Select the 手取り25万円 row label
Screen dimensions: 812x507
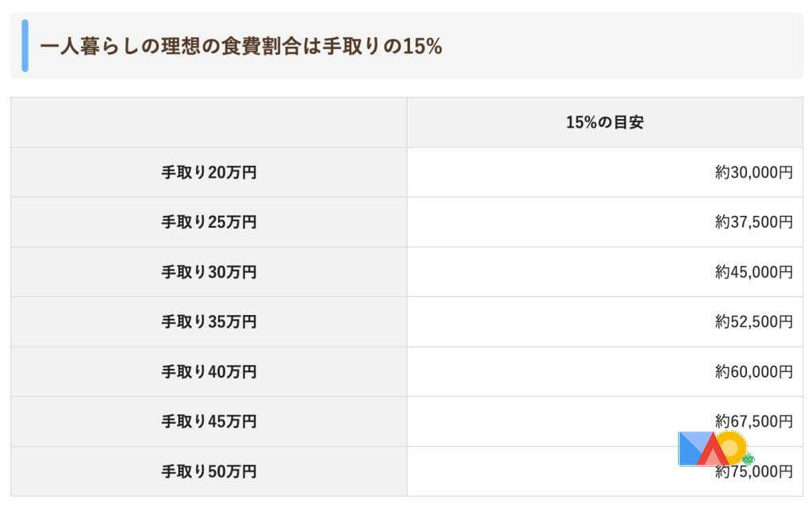click(x=209, y=222)
